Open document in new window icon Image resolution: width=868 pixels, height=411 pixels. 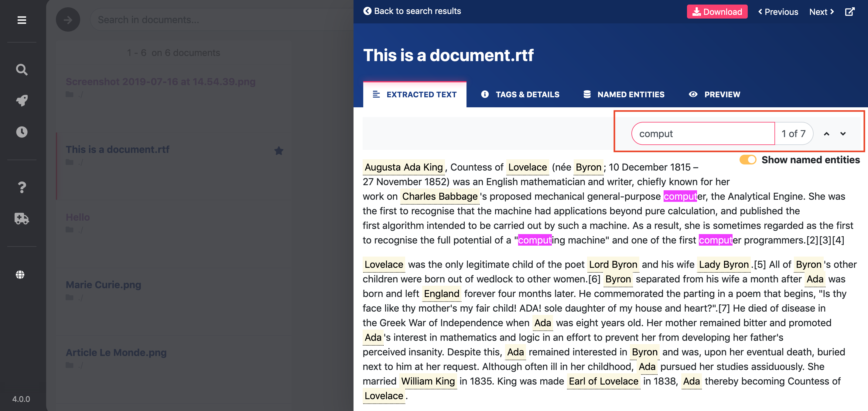point(850,12)
